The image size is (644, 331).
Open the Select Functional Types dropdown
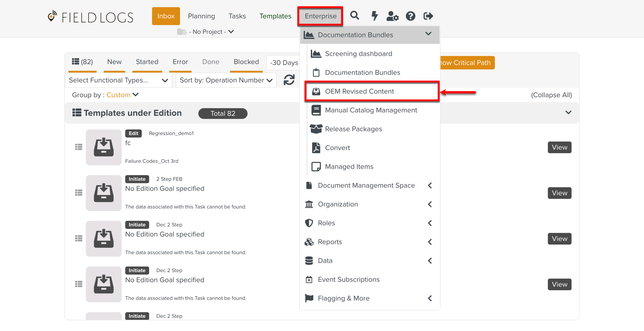118,80
